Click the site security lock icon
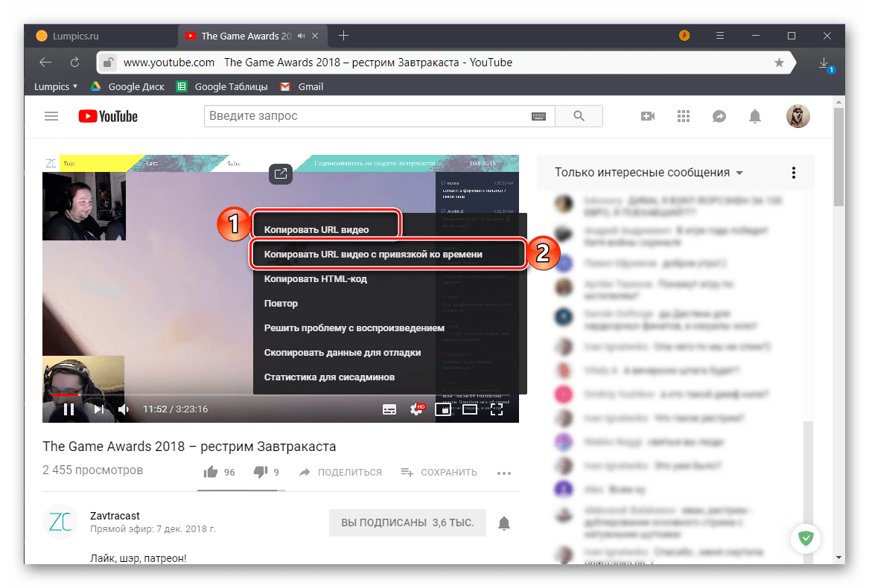 tap(108, 63)
